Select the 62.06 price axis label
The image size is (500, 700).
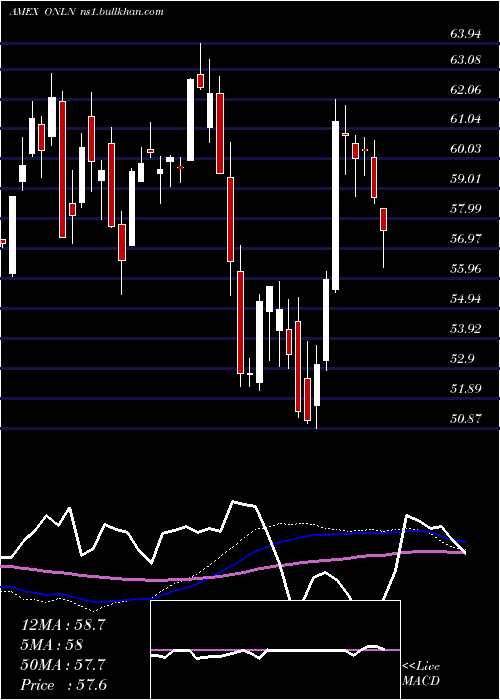(x=465, y=89)
